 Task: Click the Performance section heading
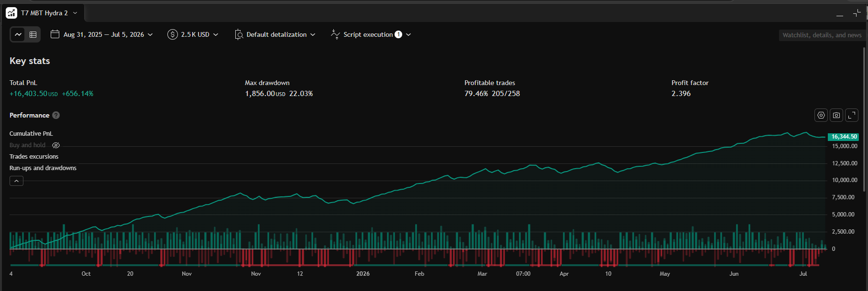pyautogui.click(x=29, y=115)
